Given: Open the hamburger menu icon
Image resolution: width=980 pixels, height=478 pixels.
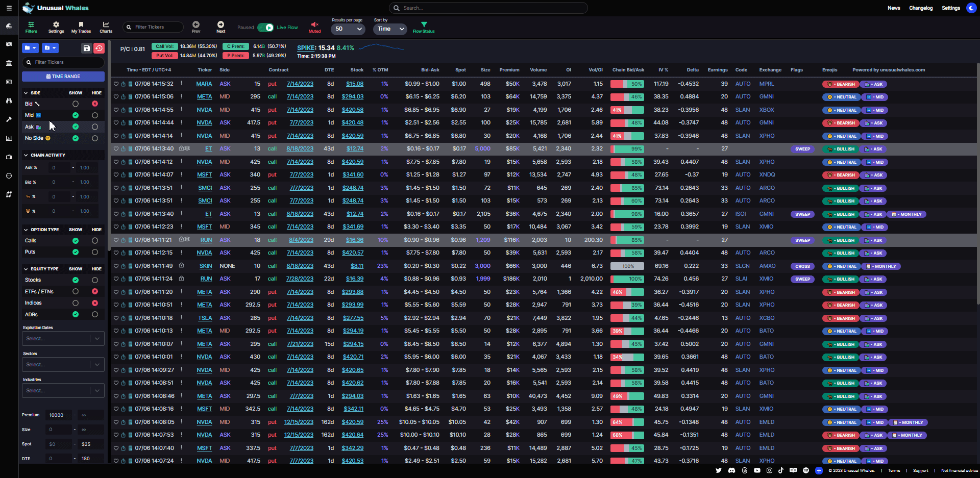Looking at the screenshot, I should click(x=9, y=8).
